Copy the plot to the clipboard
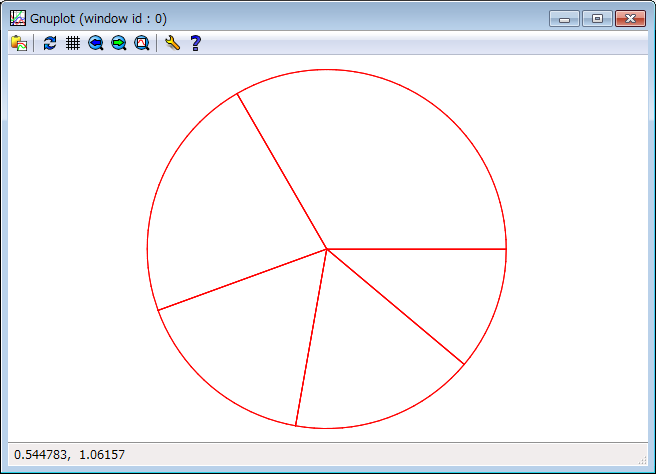 19,43
